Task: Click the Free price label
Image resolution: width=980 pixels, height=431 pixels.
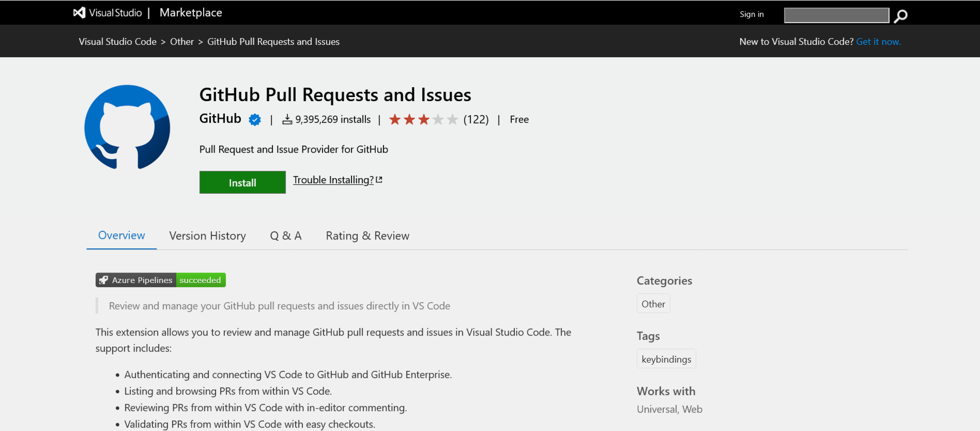Action: pos(519,120)
